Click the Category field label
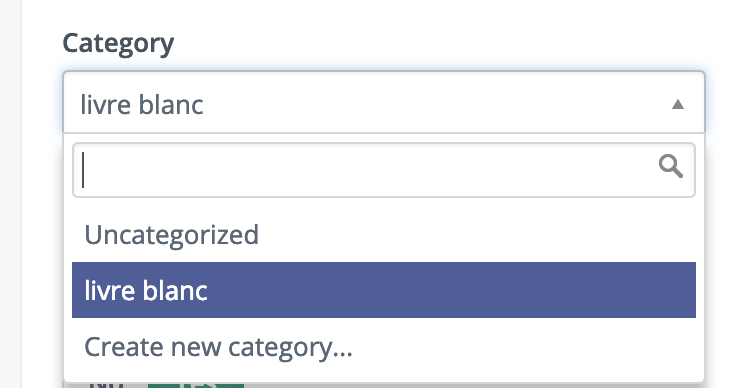This screenshot has width=744, height=388. [118, 44]
